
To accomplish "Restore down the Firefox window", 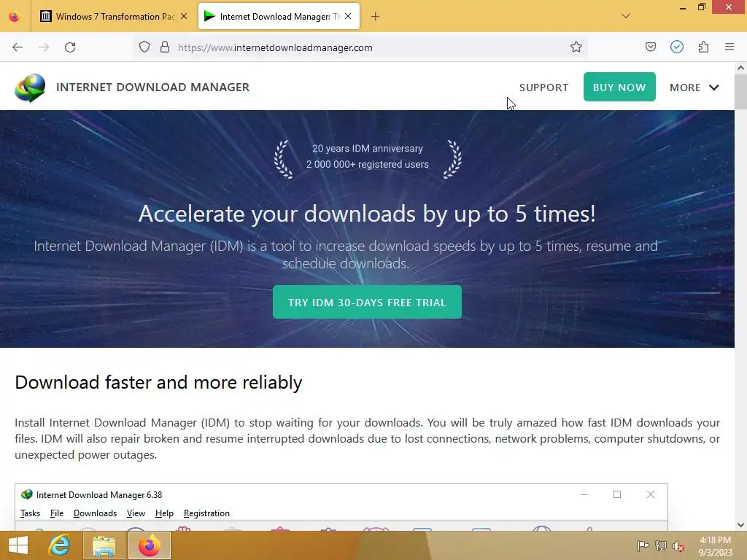I will pos(701,7).
